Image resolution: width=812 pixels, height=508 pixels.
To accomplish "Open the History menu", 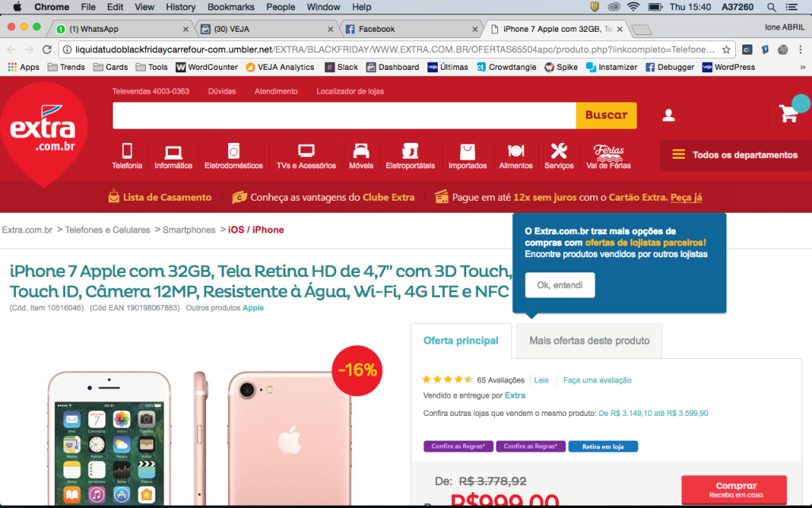I will (181, 7).
